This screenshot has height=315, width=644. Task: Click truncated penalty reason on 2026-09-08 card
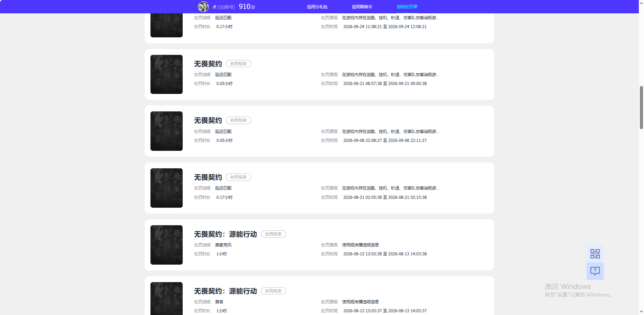coord(391,132)
